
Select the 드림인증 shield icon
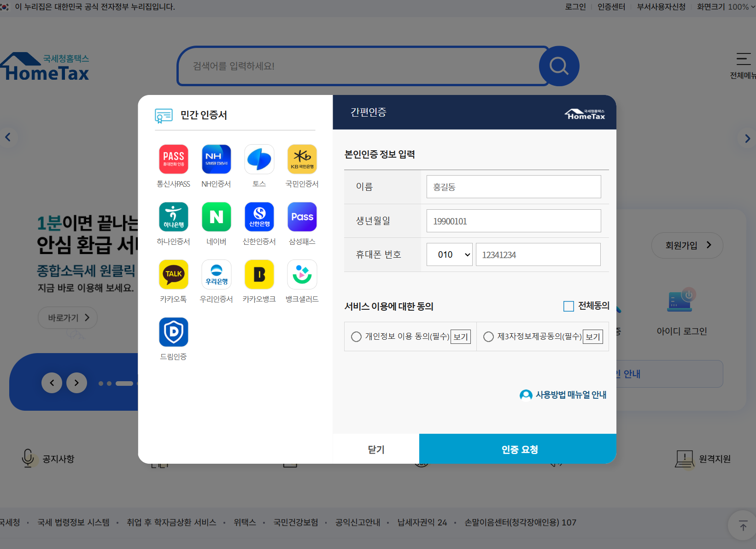coord(173,332)
